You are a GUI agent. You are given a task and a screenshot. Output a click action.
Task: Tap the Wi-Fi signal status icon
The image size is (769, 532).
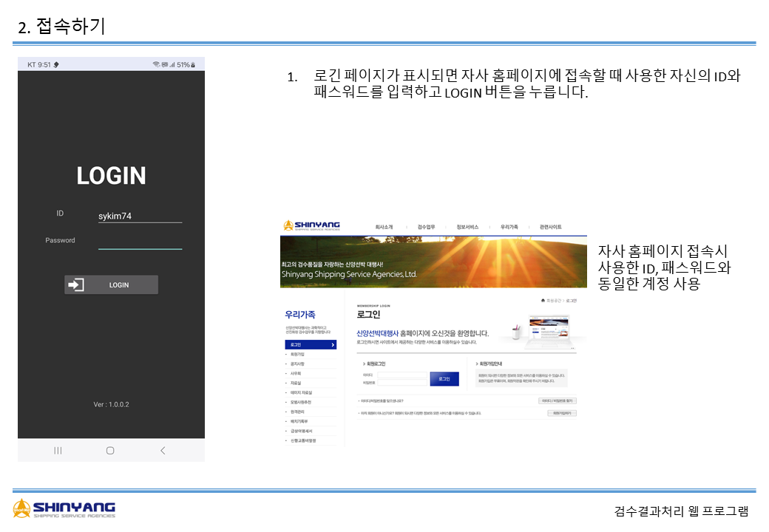pyautogui.click(x=156, y=65)
